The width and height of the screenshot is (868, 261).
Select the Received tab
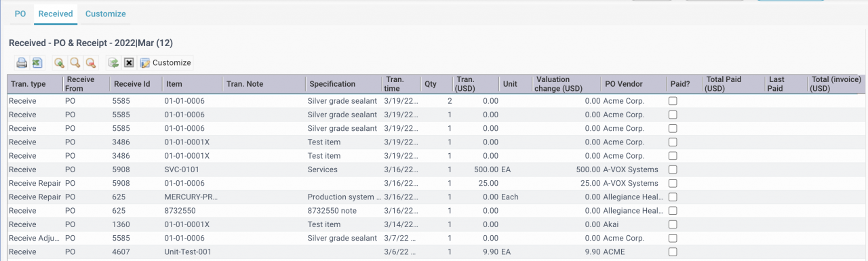pyautogui.click(x=56, y=14)
